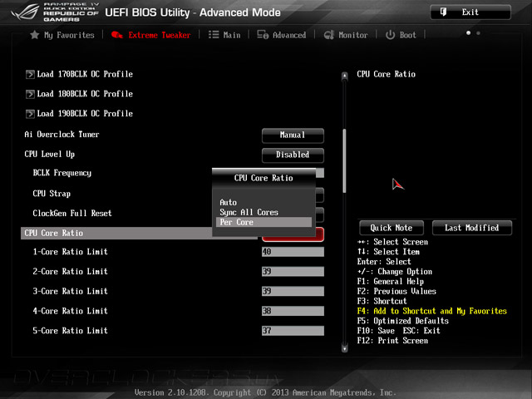Click the Exit door icon
Viewport: 532px width, 399px height.
[x=443, y=12]
